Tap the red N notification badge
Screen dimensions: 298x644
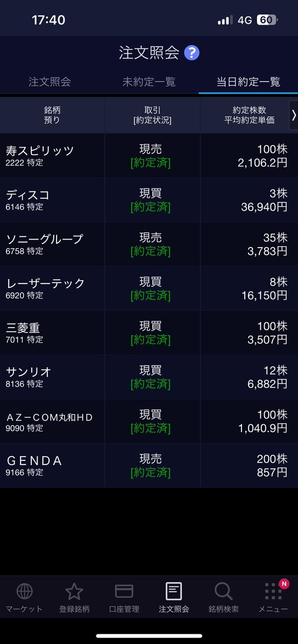point(283,584)
